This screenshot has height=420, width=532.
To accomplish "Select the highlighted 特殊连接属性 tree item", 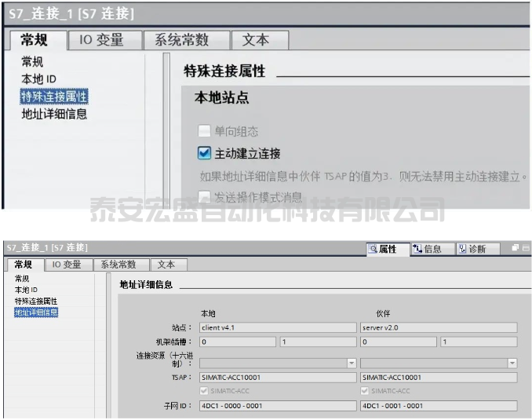I will [x=54, y=97].
